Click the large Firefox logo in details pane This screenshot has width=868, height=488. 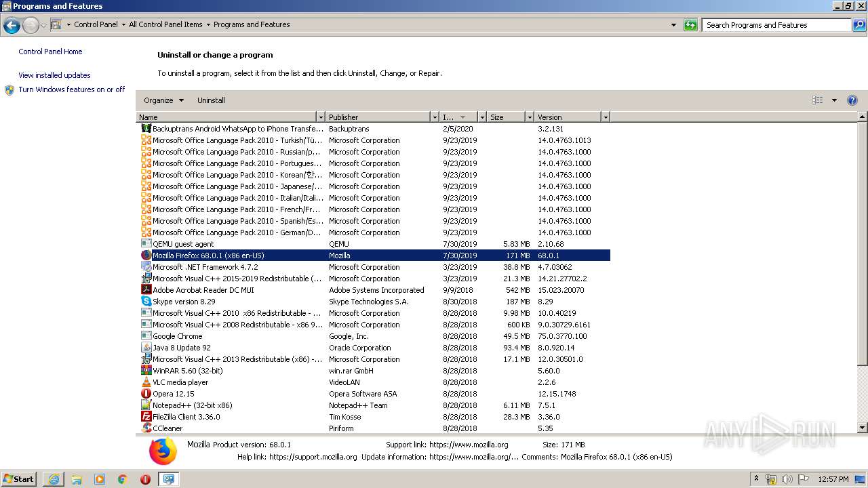[163, 451]
